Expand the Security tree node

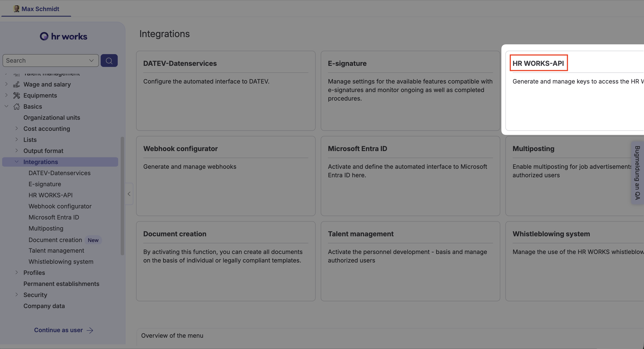(x=17, y=294)
